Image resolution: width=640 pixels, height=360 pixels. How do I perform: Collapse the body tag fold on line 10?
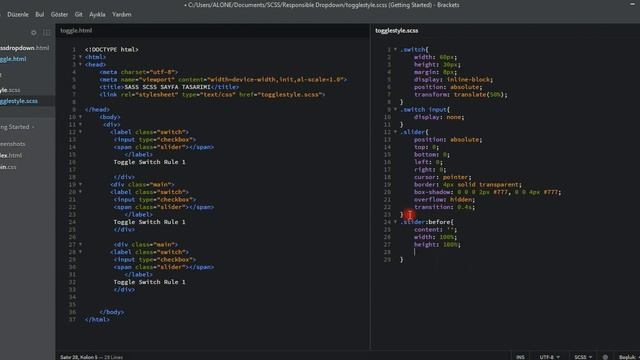(80, 117)
